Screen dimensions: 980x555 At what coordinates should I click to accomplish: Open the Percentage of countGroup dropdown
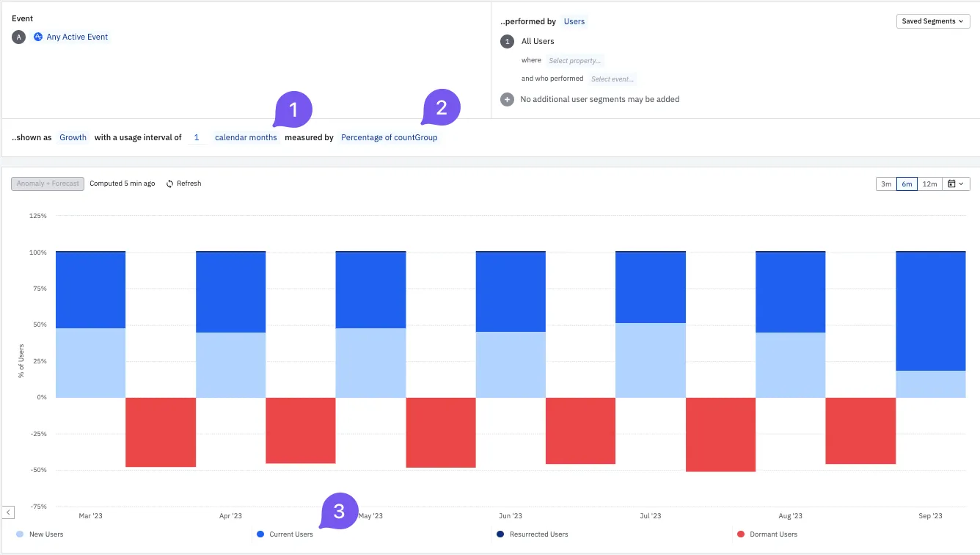tap(390, 137)
